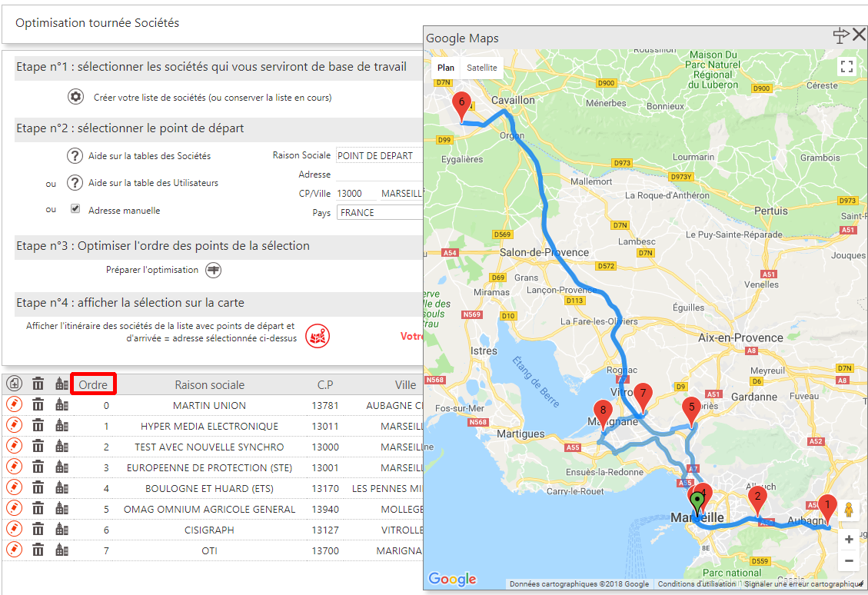Zoom in on the Google map

[x=849, y=539]
